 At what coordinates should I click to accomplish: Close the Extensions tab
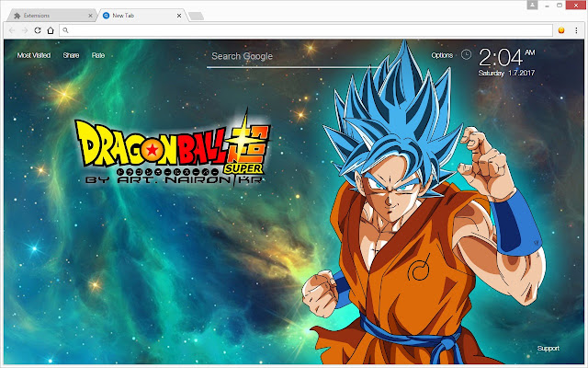click(x=90, y=16)
